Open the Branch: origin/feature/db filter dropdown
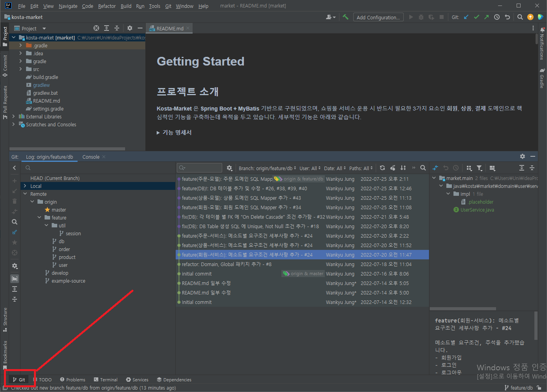Image resolution: width=547 pixels, height=392 pixels. [267, 168]
